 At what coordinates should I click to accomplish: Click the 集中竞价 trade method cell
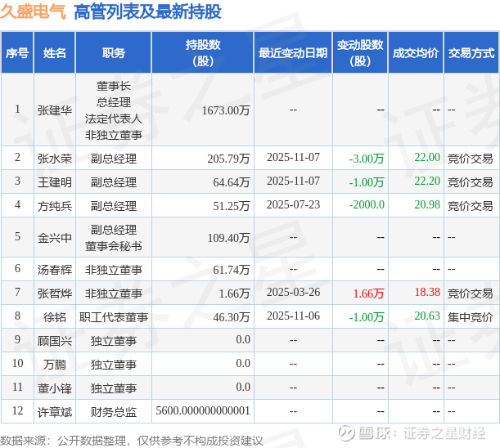point(470,317)
